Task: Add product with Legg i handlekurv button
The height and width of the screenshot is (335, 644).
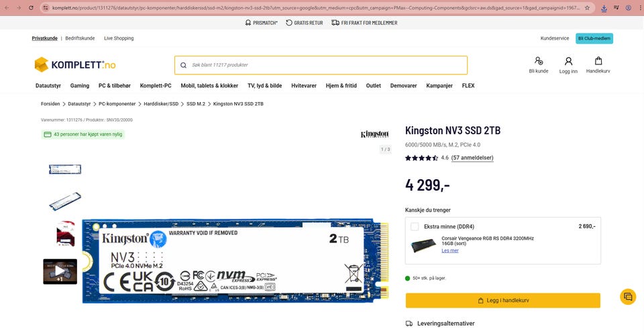Action: pos(503,301)
